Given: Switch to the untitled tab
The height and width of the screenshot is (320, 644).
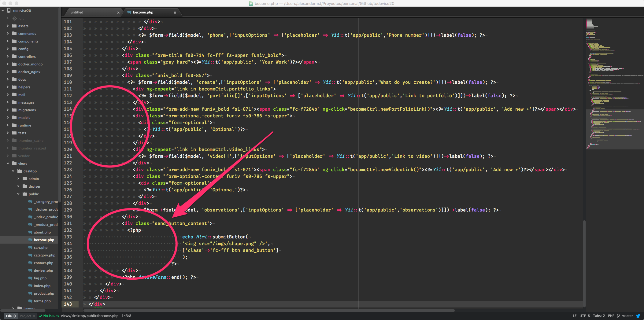Looking at the screenshot, I should tap(92, 12).
